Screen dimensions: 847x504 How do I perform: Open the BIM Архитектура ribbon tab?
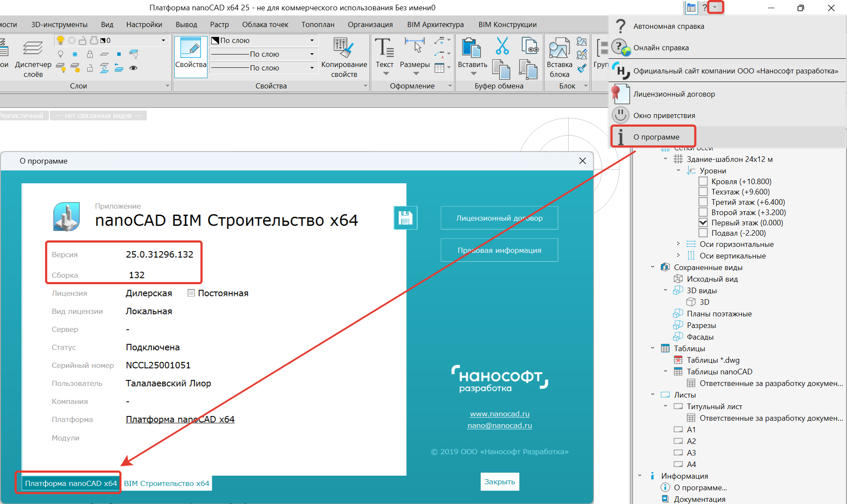[435, 24]
